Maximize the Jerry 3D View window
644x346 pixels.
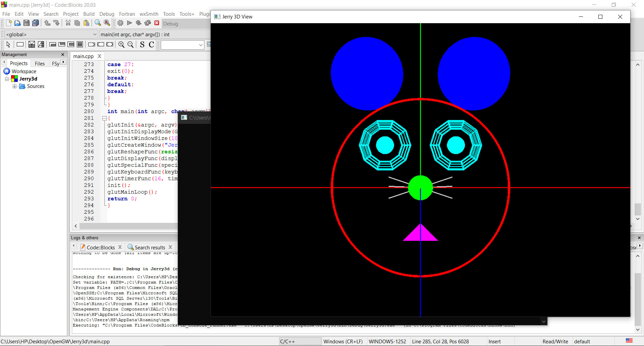(x=600, y=17)
